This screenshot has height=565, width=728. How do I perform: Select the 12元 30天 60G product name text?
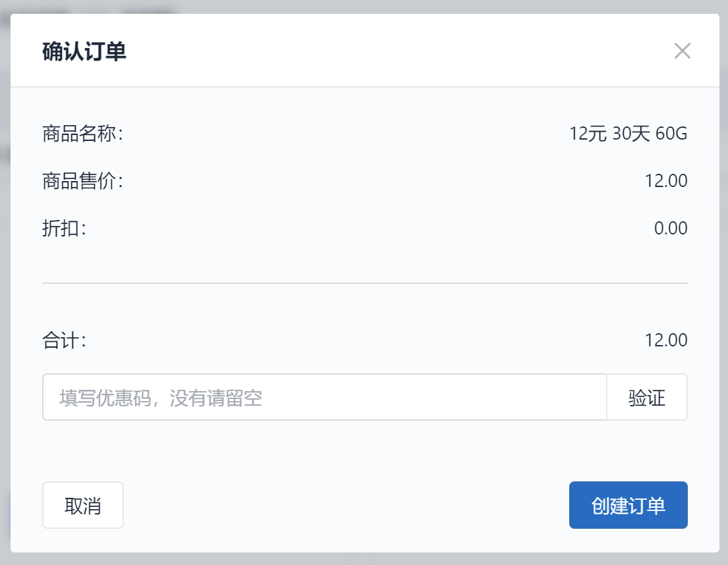click(628, 134)
